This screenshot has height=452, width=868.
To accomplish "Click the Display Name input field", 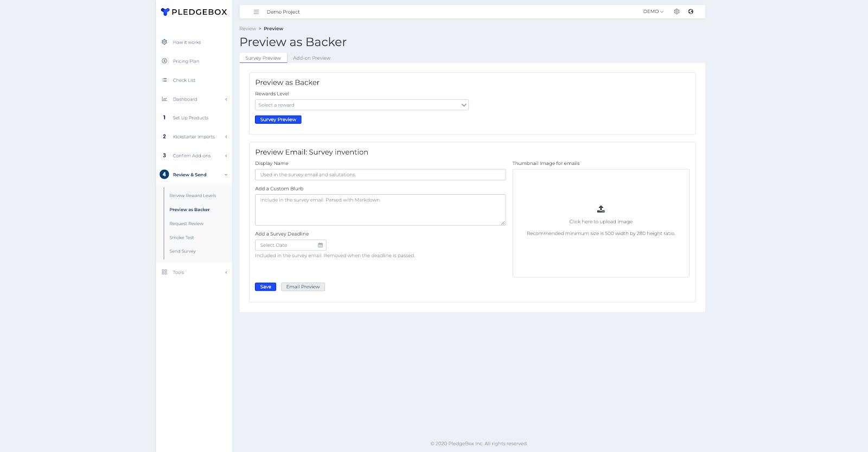I will [x=380, y=175].
